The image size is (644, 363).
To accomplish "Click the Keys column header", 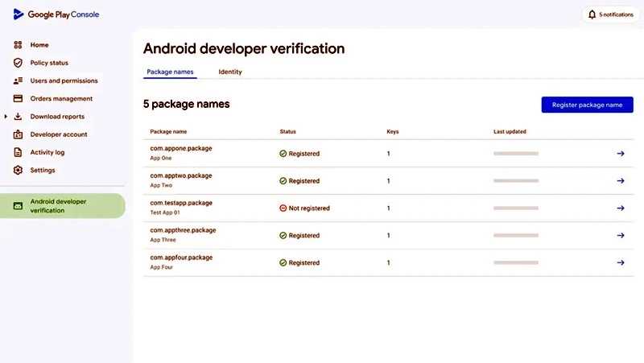I will 393,132.
